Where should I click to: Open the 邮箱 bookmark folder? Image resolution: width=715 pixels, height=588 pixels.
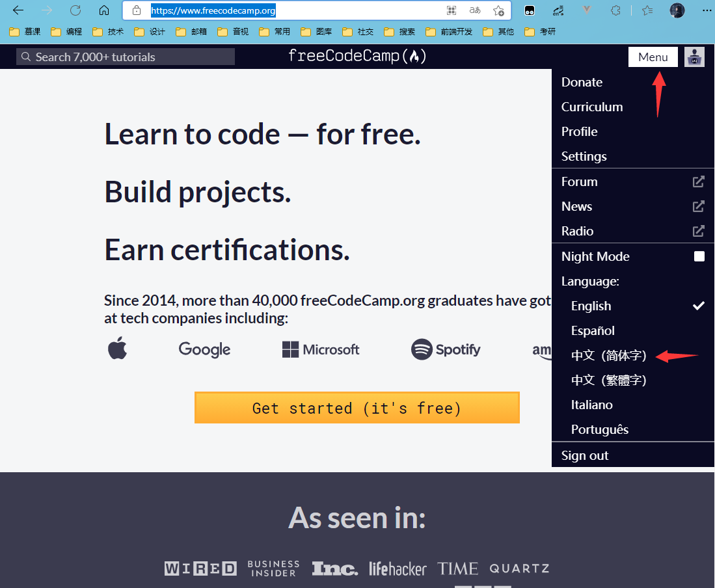(x=191, y=31)
